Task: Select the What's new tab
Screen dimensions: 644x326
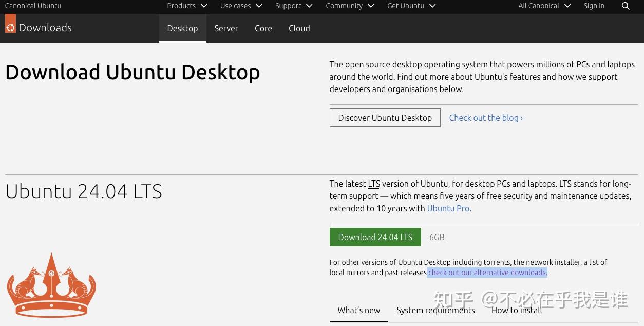Action: [358, 310]
